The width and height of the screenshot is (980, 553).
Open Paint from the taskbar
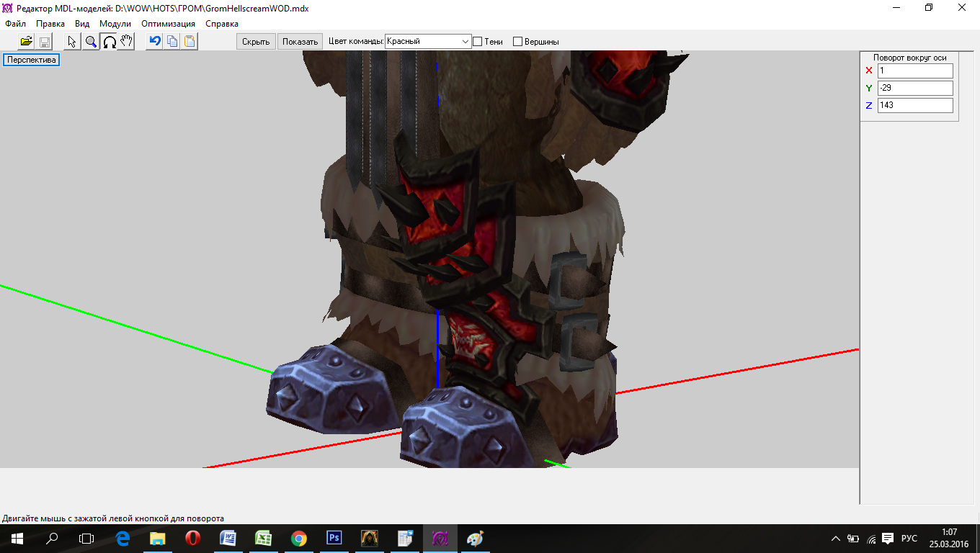(475, 539)
